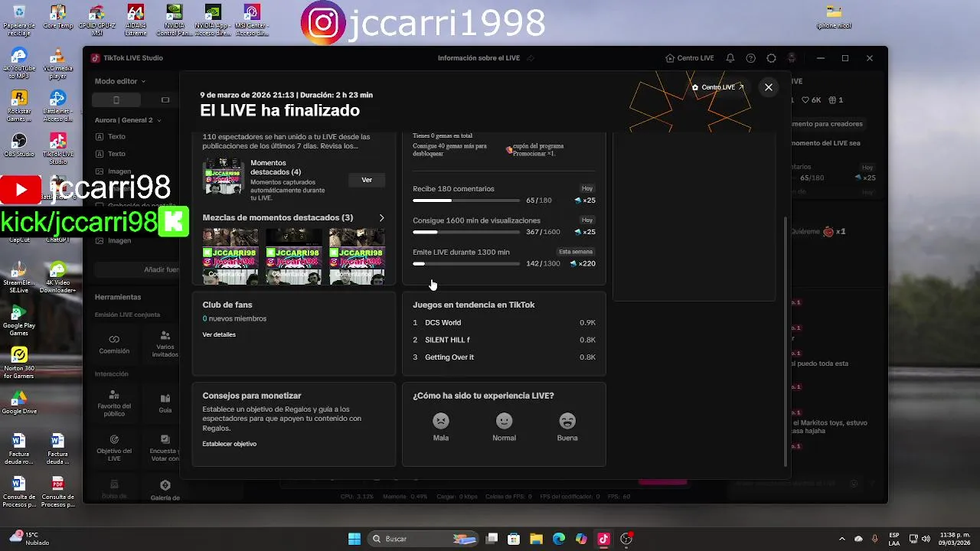This screenshot has height=551, width=980.
Task: Click the 'Emite LIVE durante 1300 min' progress bar
Action: pyautogui.click(x=466, y=263)
